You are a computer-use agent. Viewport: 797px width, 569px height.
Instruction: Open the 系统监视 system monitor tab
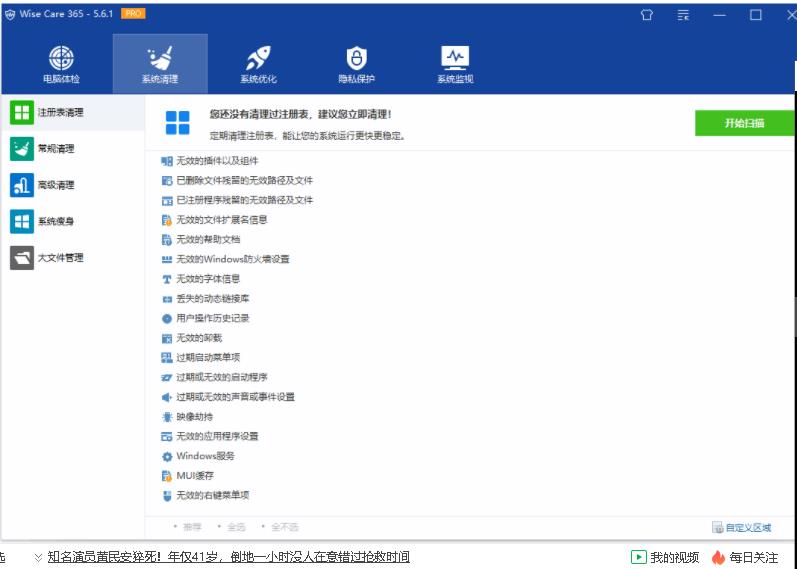tap(455, 64)
